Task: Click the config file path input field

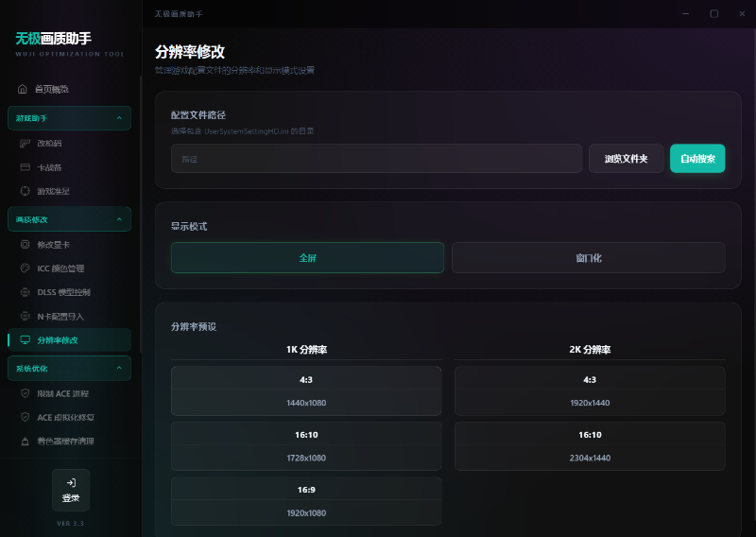Action: [x=376, y=159]
